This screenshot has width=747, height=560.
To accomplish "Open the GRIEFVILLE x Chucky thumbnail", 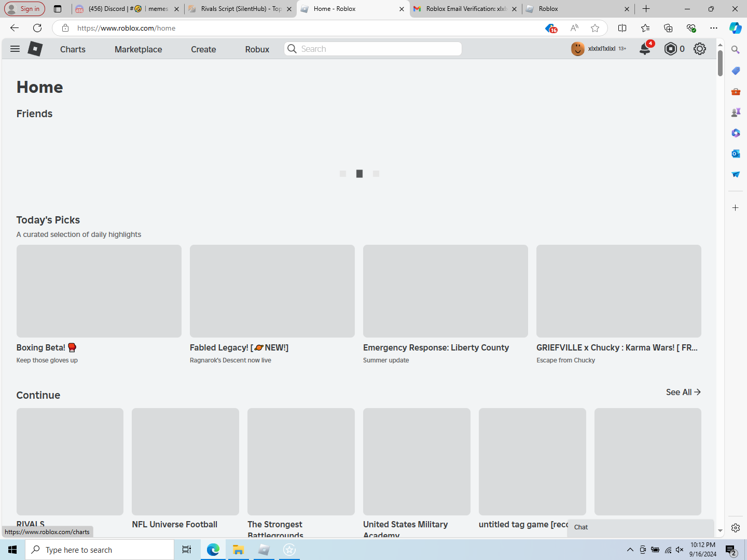I will [x=619, y=291].
